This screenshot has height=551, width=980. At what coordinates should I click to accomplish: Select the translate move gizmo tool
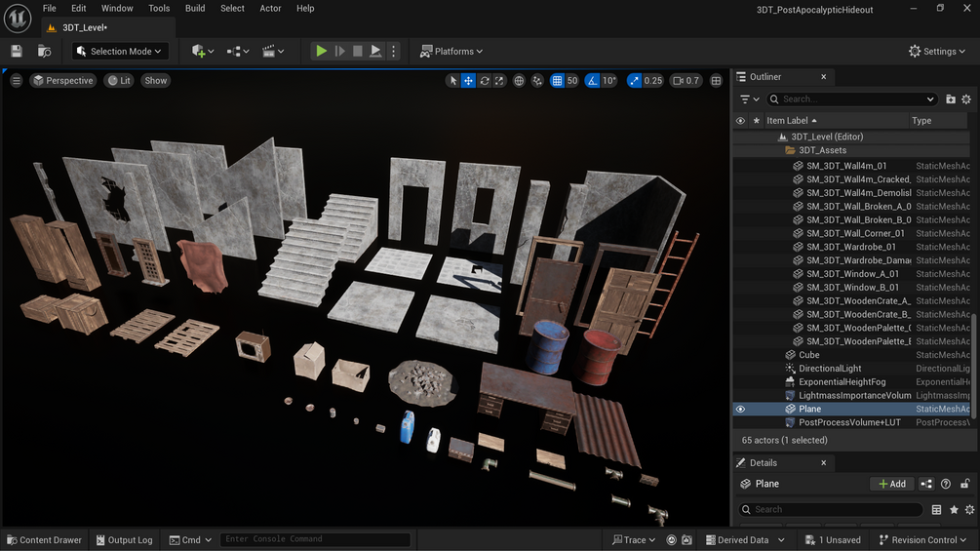(x=468, y=81)
